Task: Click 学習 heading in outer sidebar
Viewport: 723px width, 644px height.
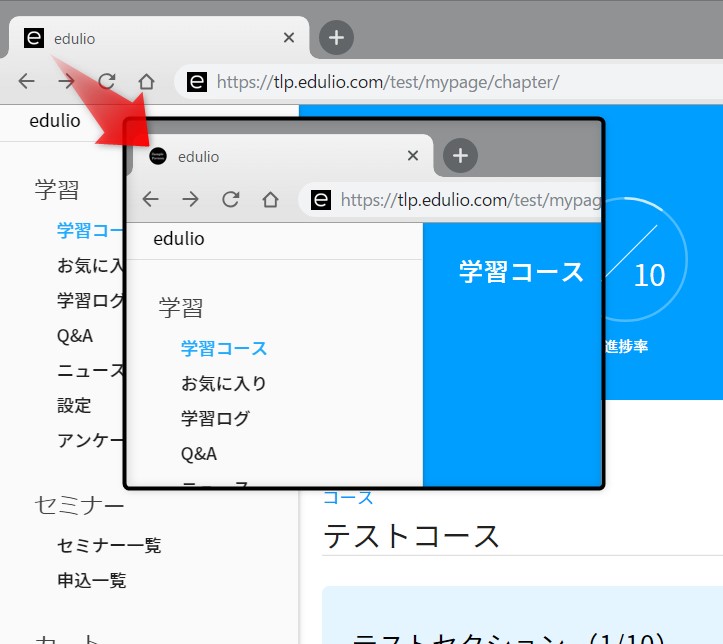Action: pos(57,189)
